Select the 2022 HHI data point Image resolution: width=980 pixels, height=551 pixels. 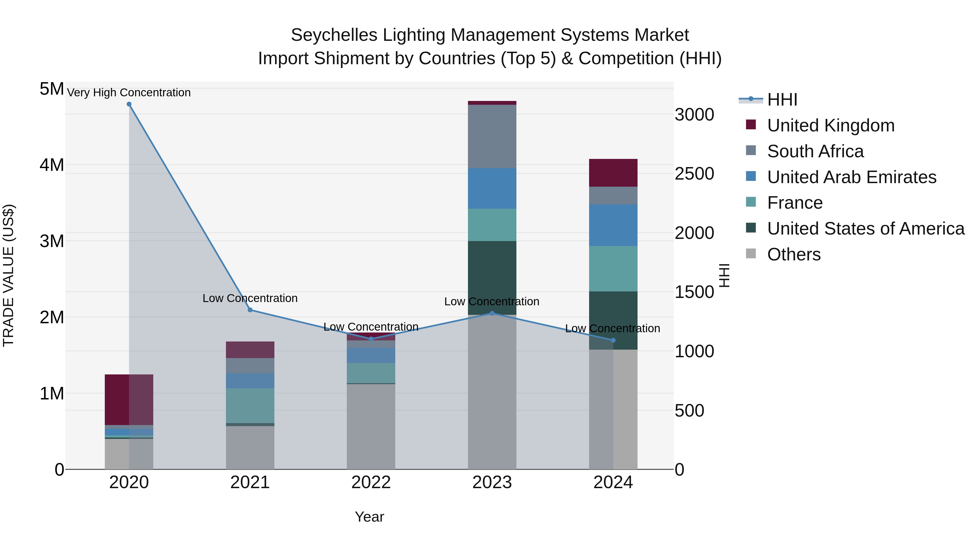coord(371,339)
